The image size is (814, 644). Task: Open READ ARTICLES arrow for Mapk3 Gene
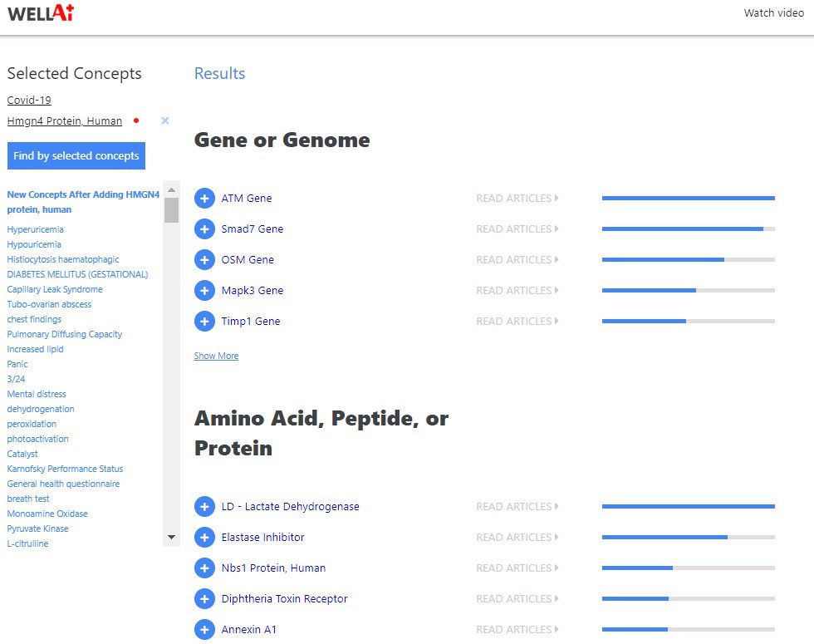(517, 291)
